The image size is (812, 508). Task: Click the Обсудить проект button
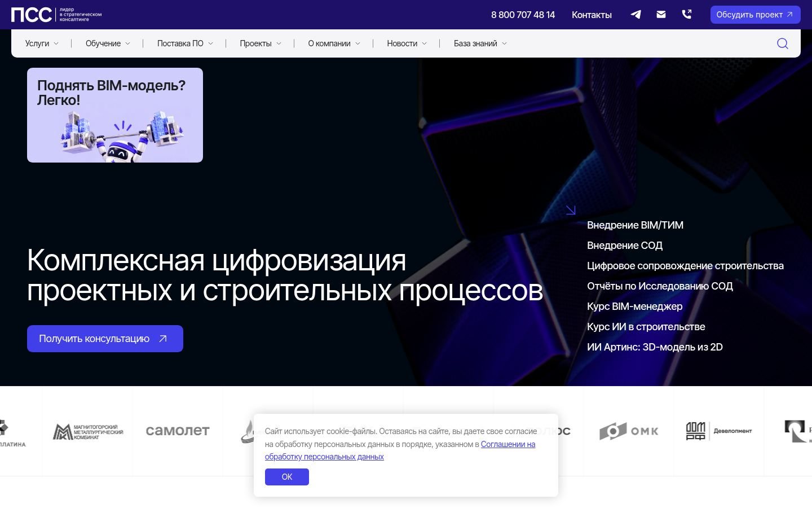click(755, 15)
